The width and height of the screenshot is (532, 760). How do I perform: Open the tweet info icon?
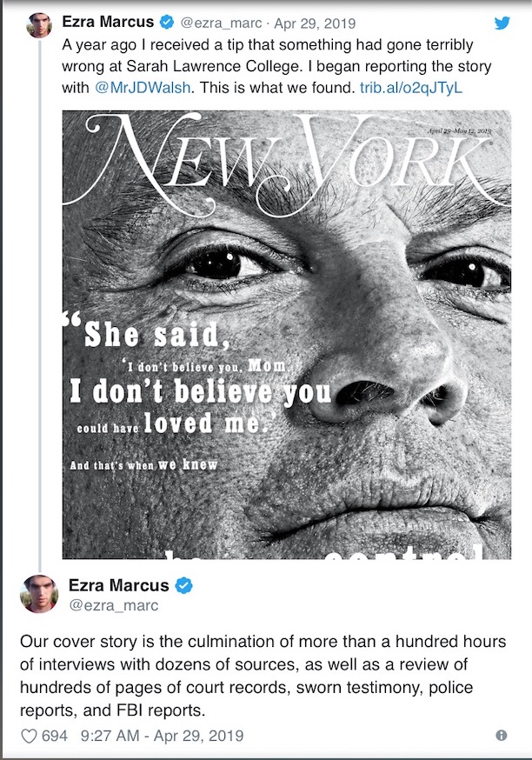[x=502, y=736]
